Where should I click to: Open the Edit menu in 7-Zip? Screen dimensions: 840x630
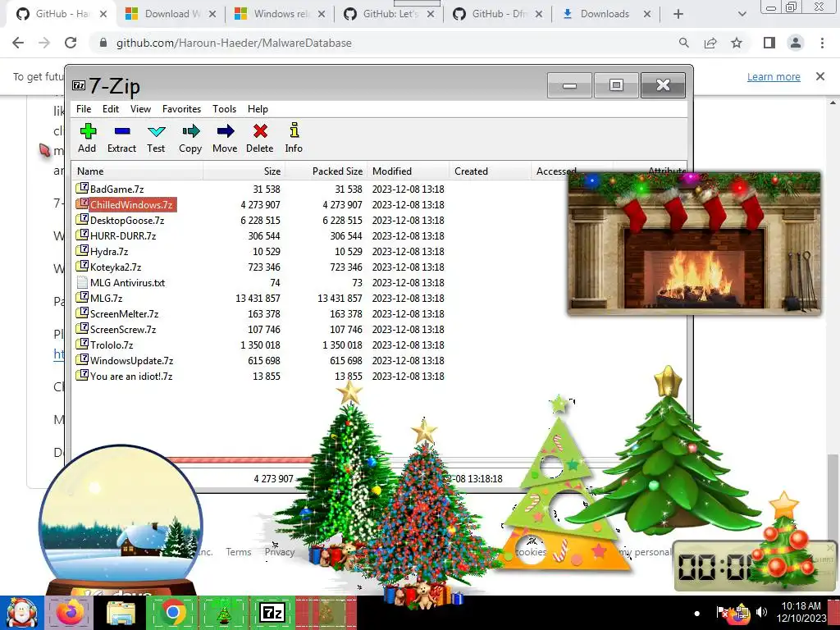tap(111, 109)
